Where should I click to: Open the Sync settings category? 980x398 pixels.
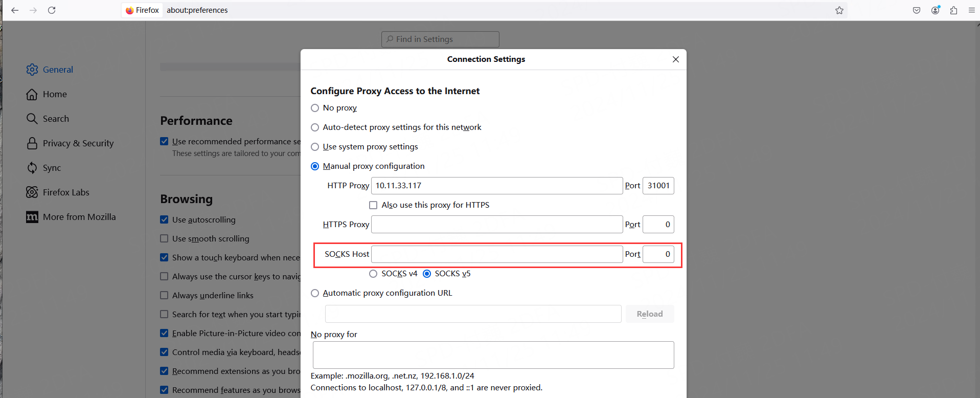pos(51,168)
